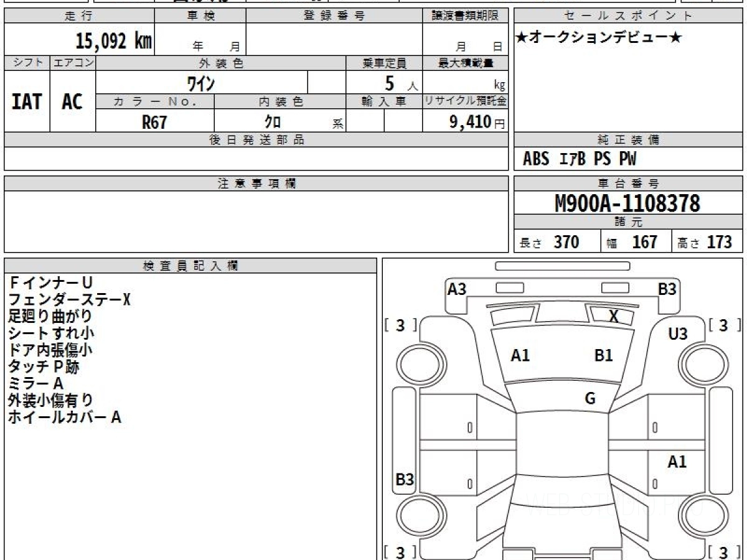This screenshot has width=747, height=560.
Task: Click the 15,092 km mileage value
Action: coord(113,42)
